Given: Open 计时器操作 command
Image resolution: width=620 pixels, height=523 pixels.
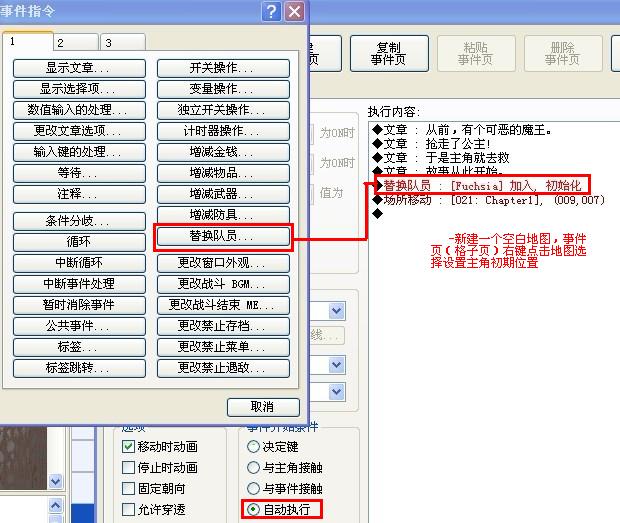Looking at the screenshot, I should pos(223,131).
